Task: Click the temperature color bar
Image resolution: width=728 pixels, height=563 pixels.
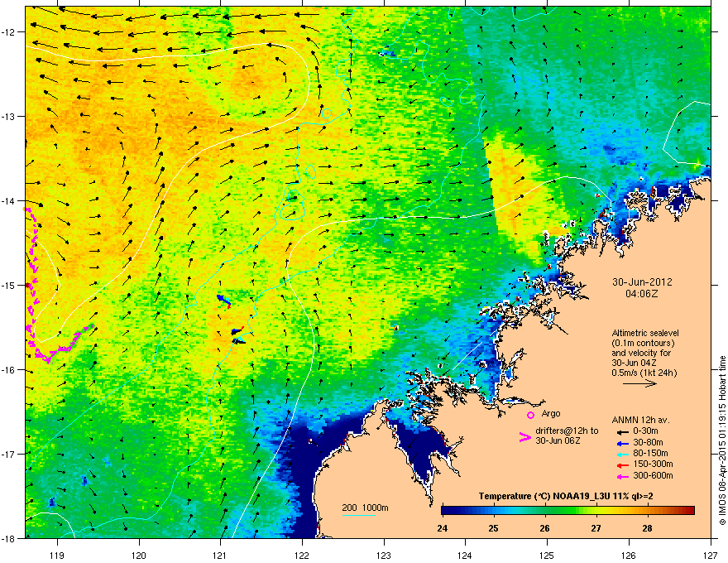Action: click(x=568, y=511)
